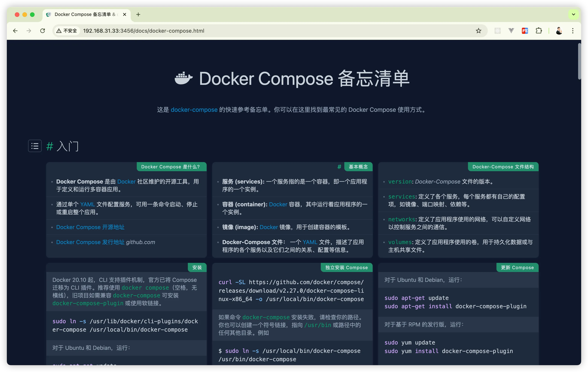Go back to the previous page
The height and width of the screenshot is (372, 588).
pos(15,31)
